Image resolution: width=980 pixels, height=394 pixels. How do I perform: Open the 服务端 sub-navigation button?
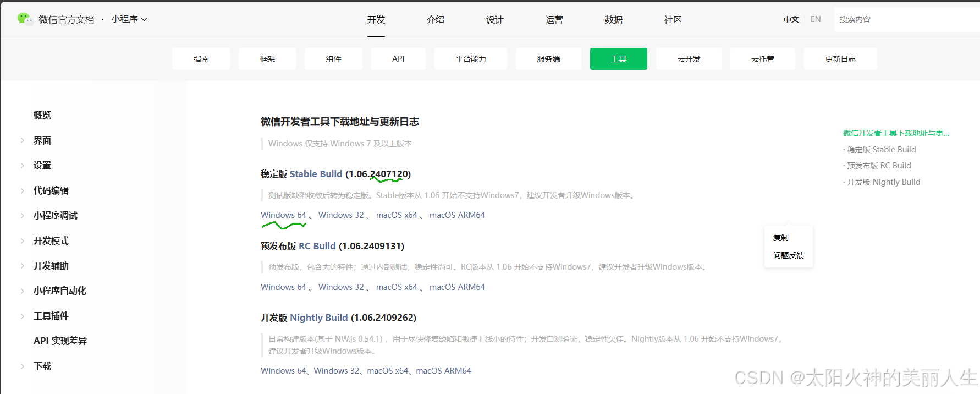point(548,59)
